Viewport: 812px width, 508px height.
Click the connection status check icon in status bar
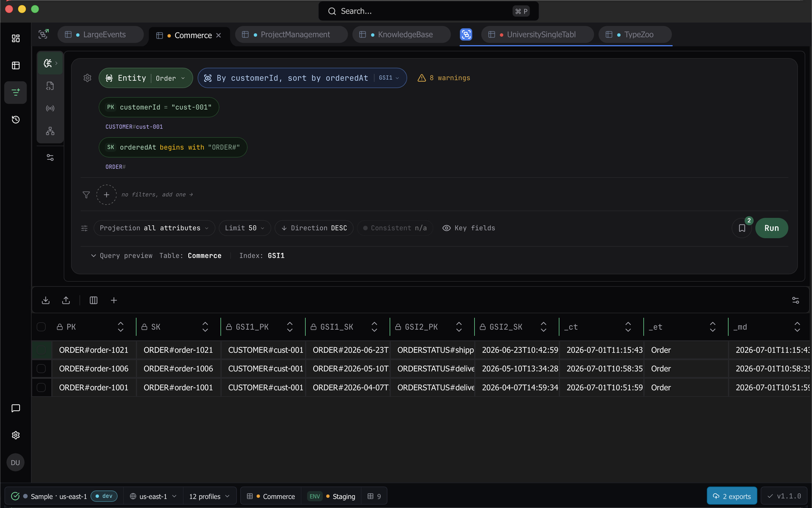click(15, 496)
